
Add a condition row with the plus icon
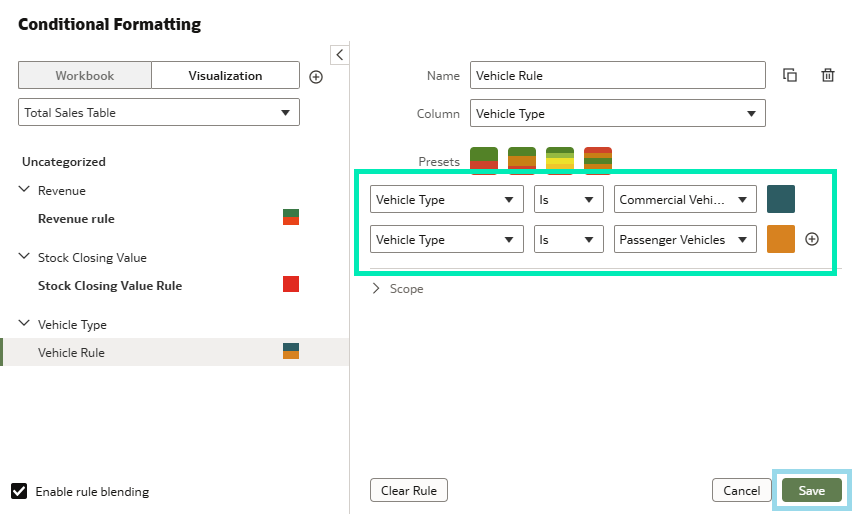tap(812, 239)
